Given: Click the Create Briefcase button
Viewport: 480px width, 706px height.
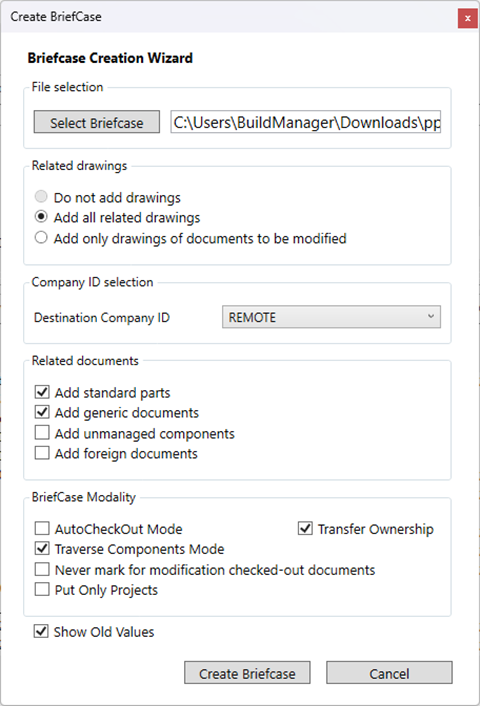Looking at the screenshot, I should 247,673.
